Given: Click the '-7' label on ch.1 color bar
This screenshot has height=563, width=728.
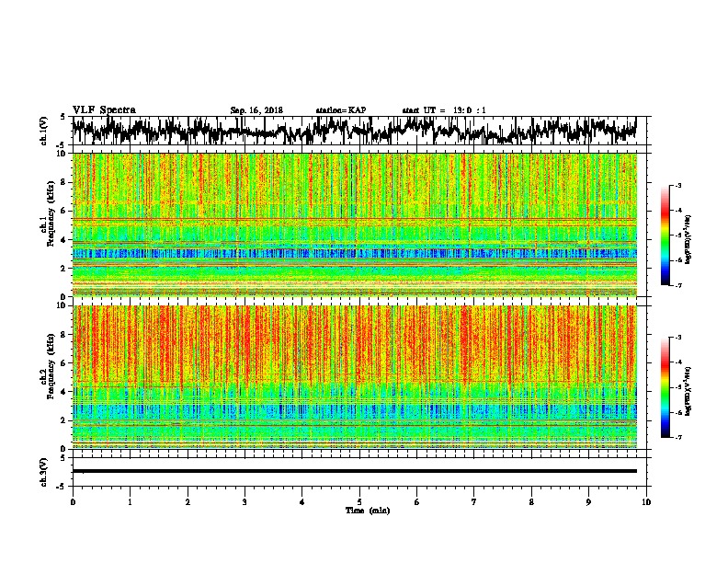Looking at the screenshot, I should [x=678, y=285].
